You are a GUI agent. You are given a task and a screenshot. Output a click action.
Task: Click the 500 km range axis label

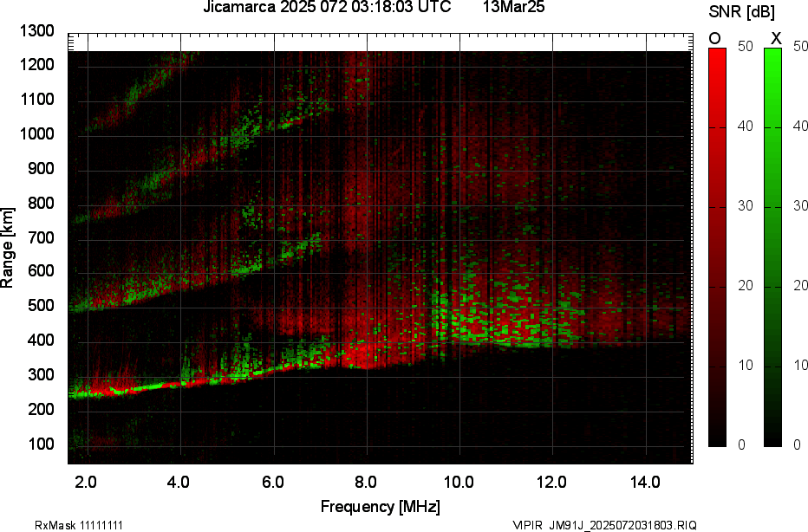coord(42,305)
